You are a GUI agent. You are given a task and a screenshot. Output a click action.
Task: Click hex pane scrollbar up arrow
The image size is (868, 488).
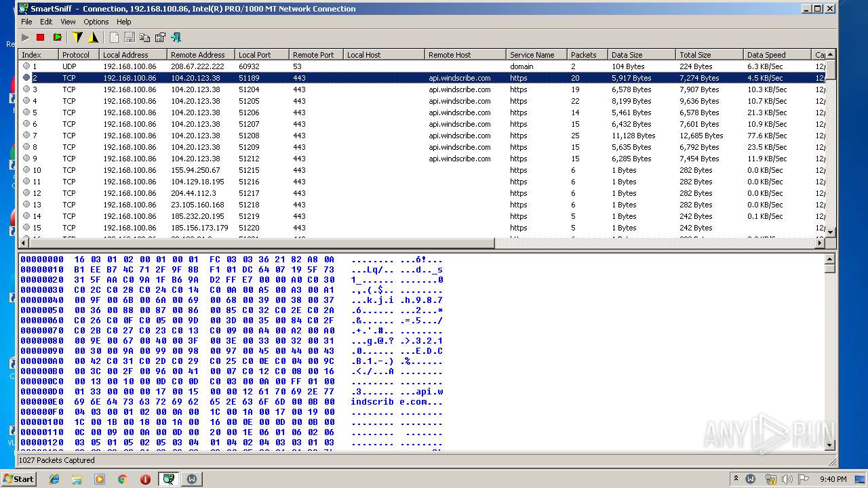coord(831,259)
